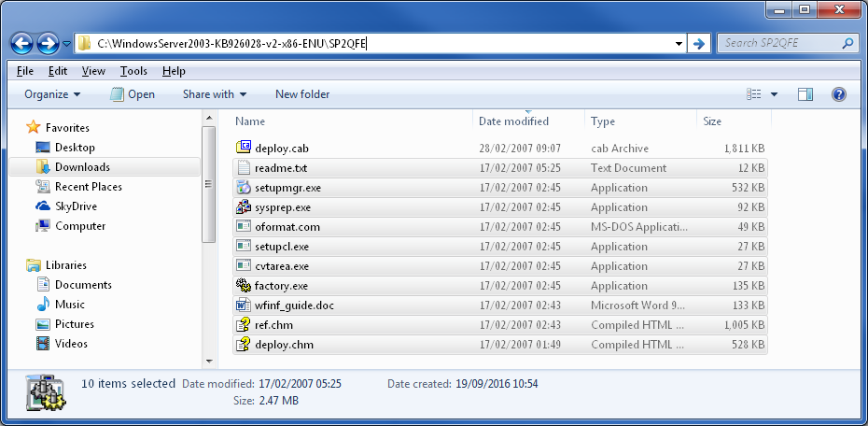Click the ref.chm help file icon
868x426 pixels.
point(244,325)
